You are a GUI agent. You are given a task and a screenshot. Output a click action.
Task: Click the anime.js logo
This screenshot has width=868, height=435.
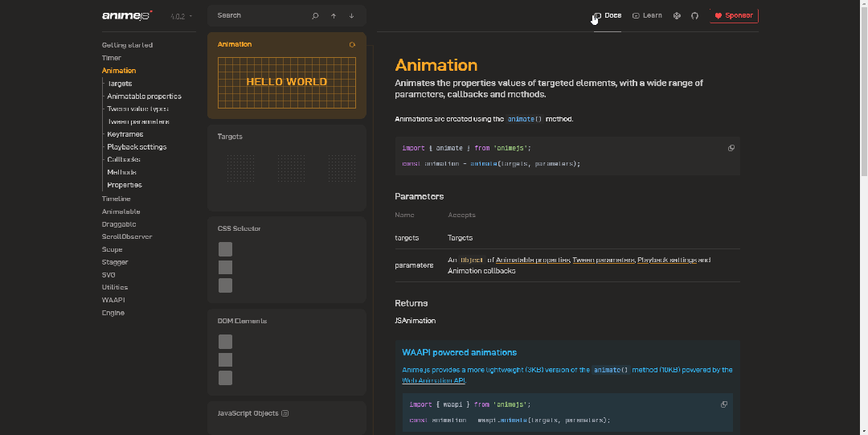click(x=127, y=15)
